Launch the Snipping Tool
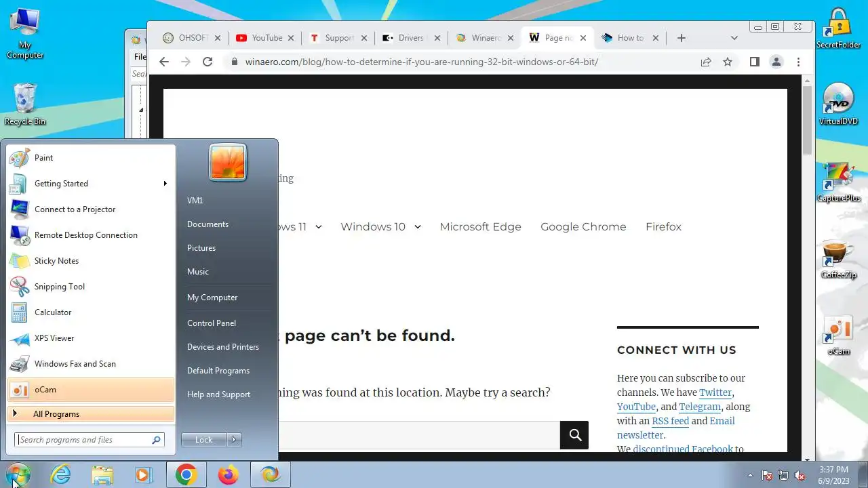The image size is (868, 488). tap(90, 287)
